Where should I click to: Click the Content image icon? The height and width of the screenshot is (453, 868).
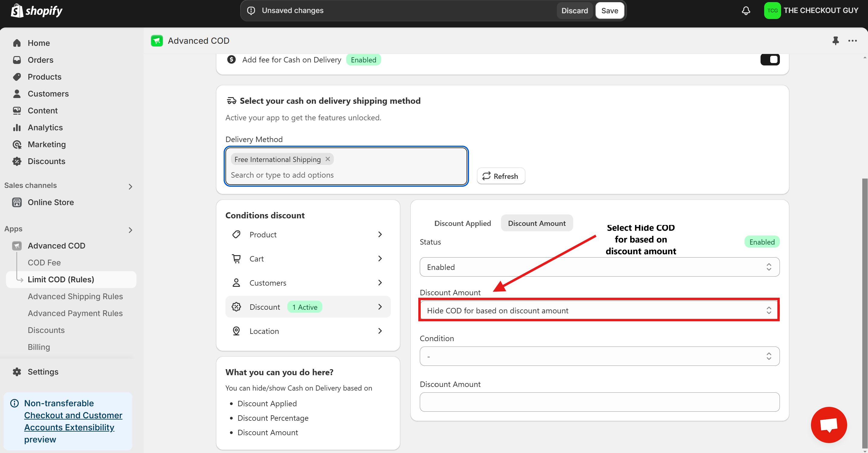point(17,110)
